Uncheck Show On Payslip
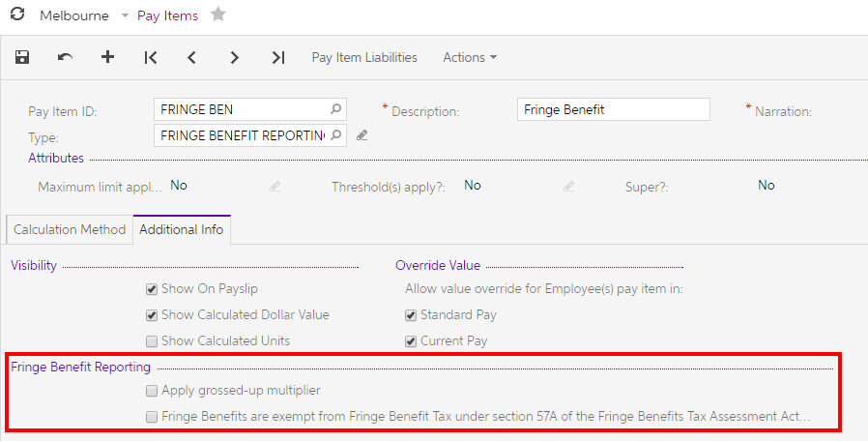The height and width of the screenshot is (442, 868). coord(152,288)
